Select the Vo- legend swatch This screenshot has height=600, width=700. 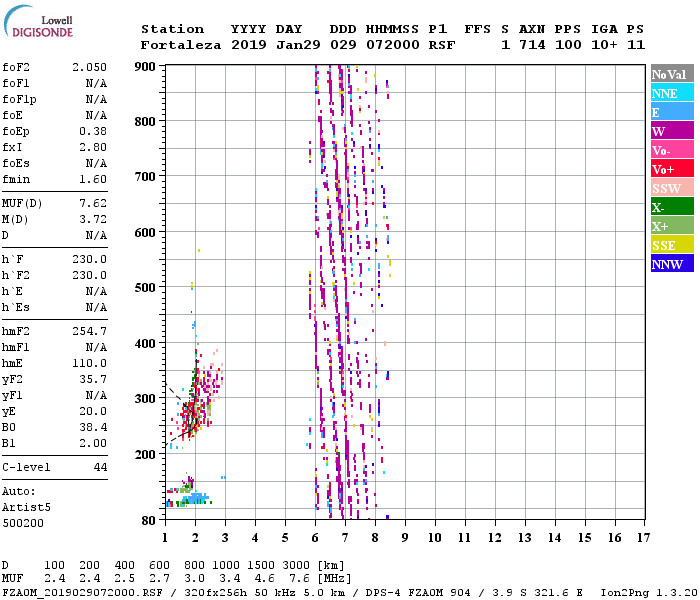pyautogui.click(x=672, y=150)
